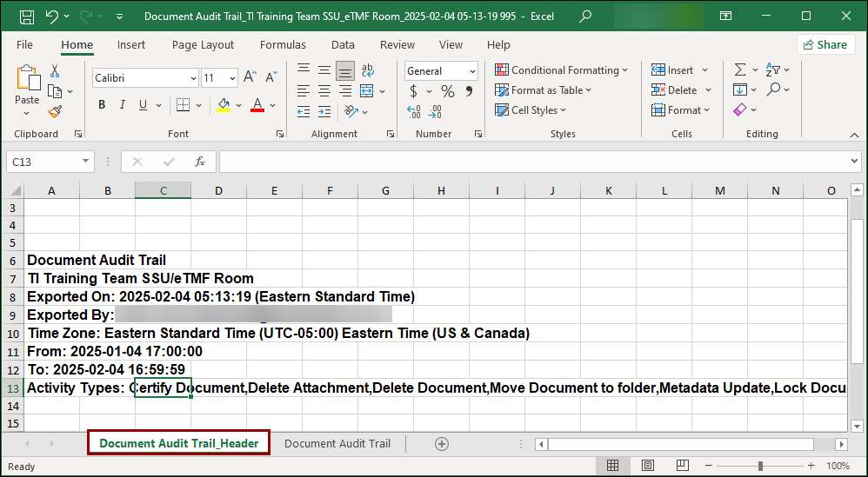Screen dimensions: 868x477
Task: Click the Merge & Center icon
Action: click(366, 91)
